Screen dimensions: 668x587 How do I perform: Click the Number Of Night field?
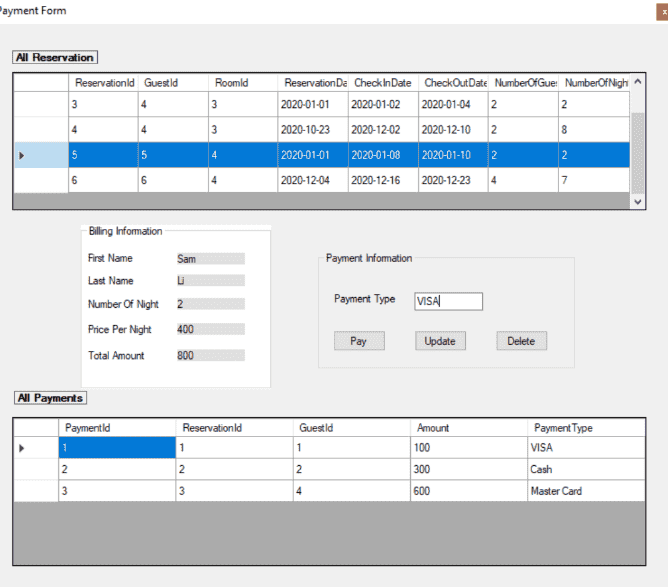point(211,304)
